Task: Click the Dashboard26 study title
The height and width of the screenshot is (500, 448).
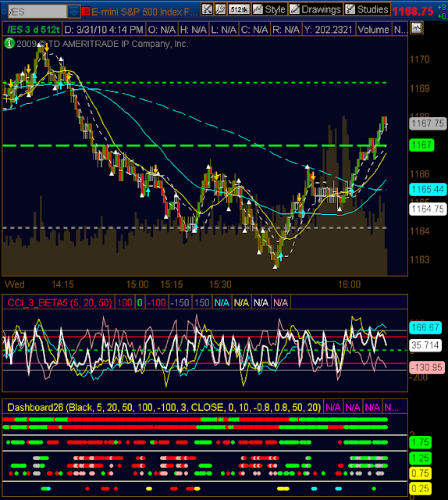Action: click(x=163, y=407)
